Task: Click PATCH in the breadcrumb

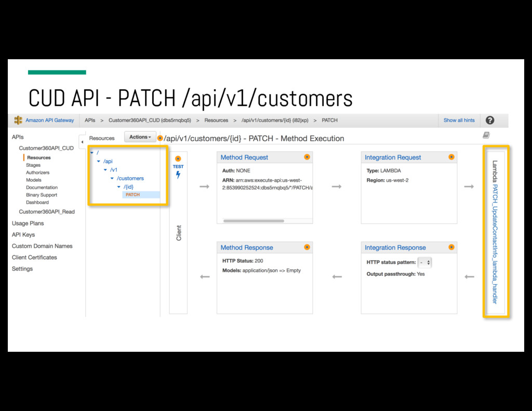Action: (329, 120)
